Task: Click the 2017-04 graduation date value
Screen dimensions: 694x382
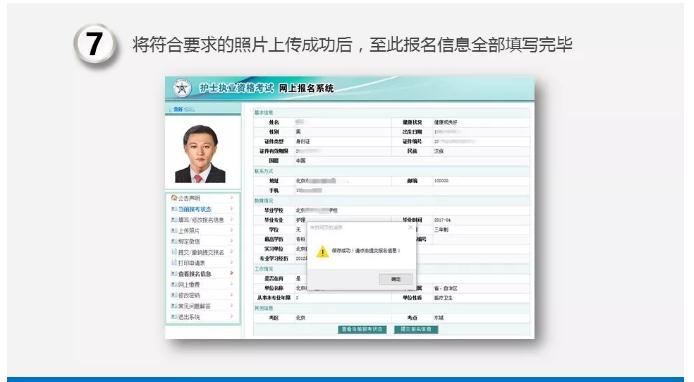Action: 442,220
